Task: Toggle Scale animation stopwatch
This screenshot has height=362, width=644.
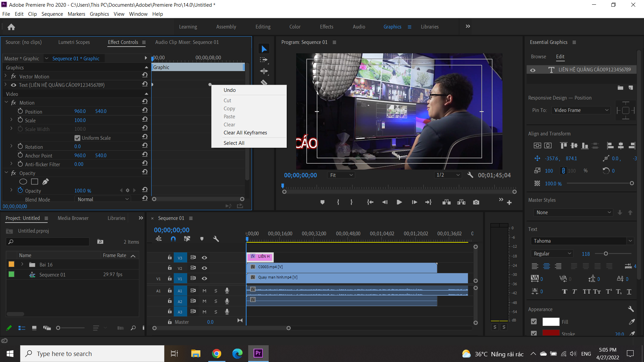Action: click(x=20, y=120)
